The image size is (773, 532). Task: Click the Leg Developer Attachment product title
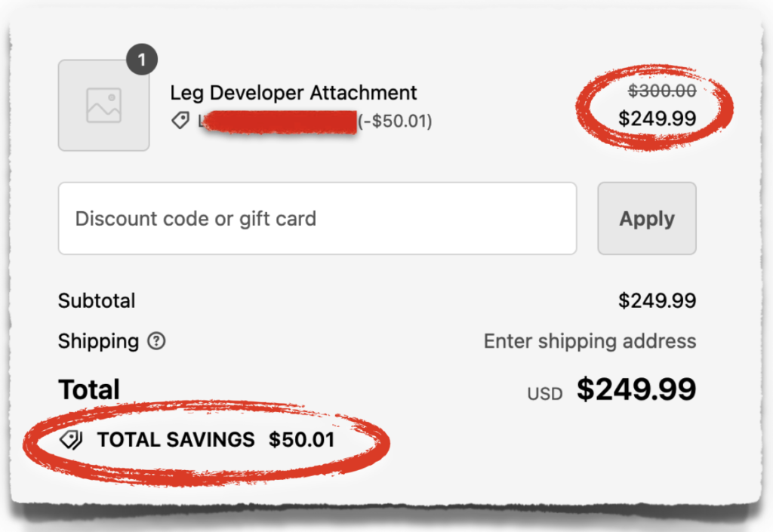click(293, 93)
